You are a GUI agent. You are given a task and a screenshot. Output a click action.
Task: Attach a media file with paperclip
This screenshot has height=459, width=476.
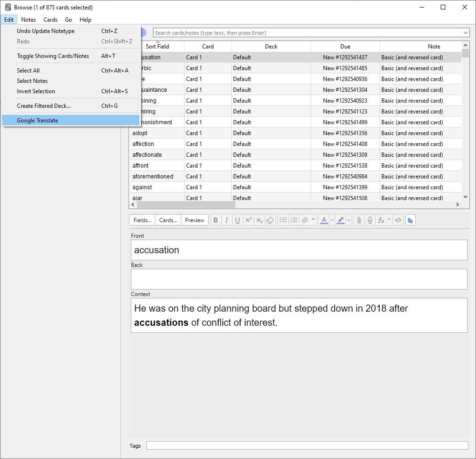[359, 220]
